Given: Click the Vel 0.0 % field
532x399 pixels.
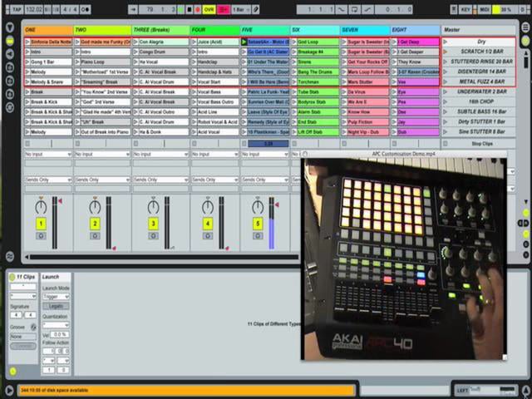Looking at the screenshot, I should coord(60,335).
